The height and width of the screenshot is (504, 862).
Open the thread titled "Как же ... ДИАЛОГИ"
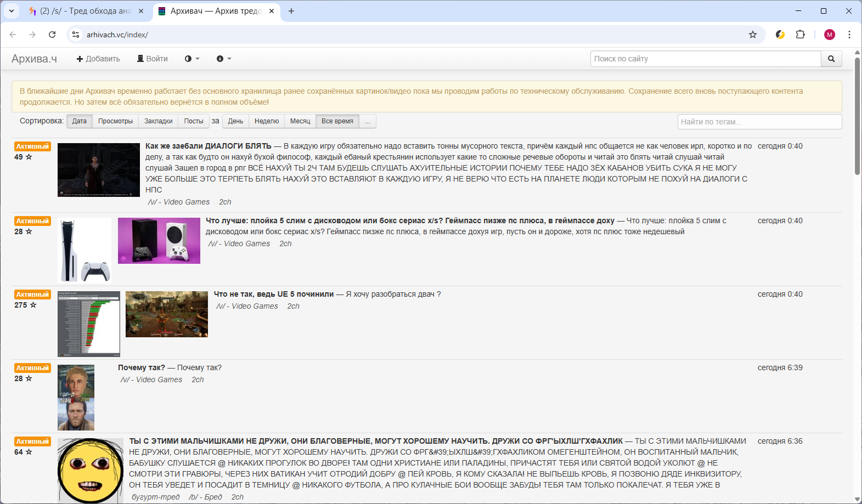click(x=209, y=146)
